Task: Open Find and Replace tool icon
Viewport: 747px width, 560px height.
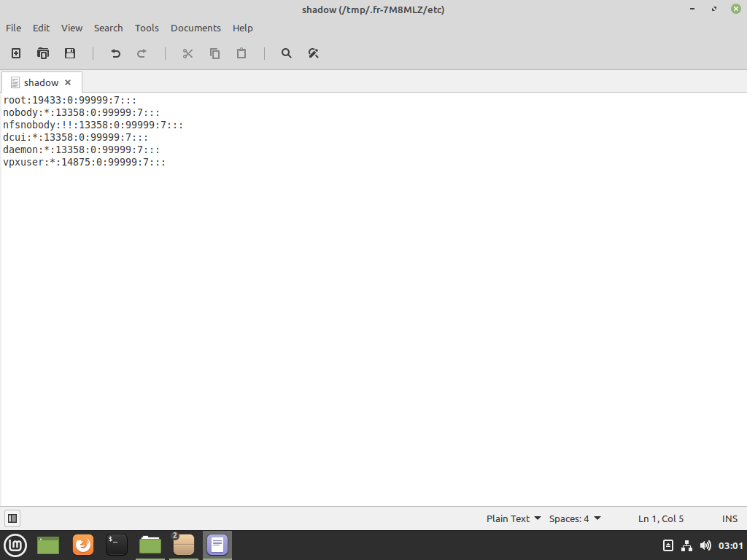Action: point(313,53)
